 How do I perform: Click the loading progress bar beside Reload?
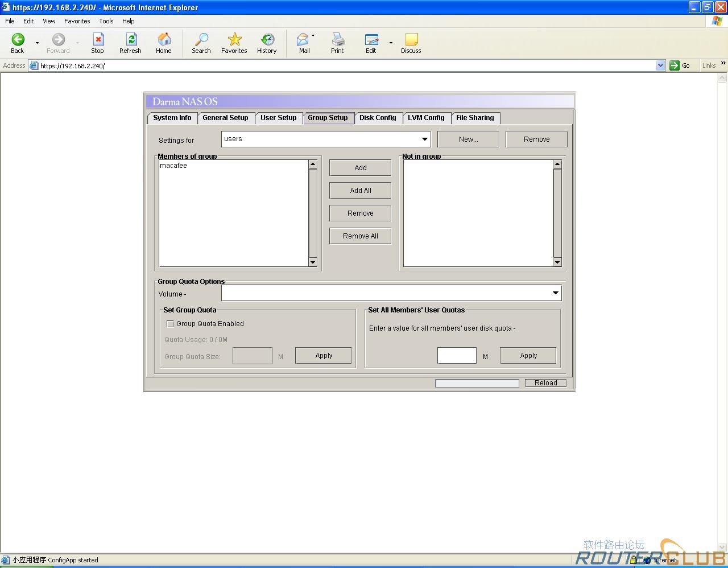pos(477,383)
